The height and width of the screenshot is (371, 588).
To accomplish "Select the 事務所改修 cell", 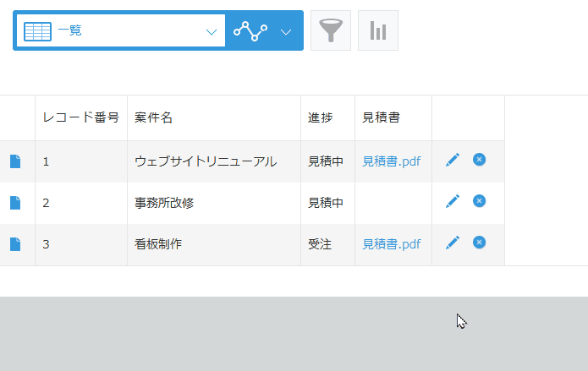I will coord(214,203).
